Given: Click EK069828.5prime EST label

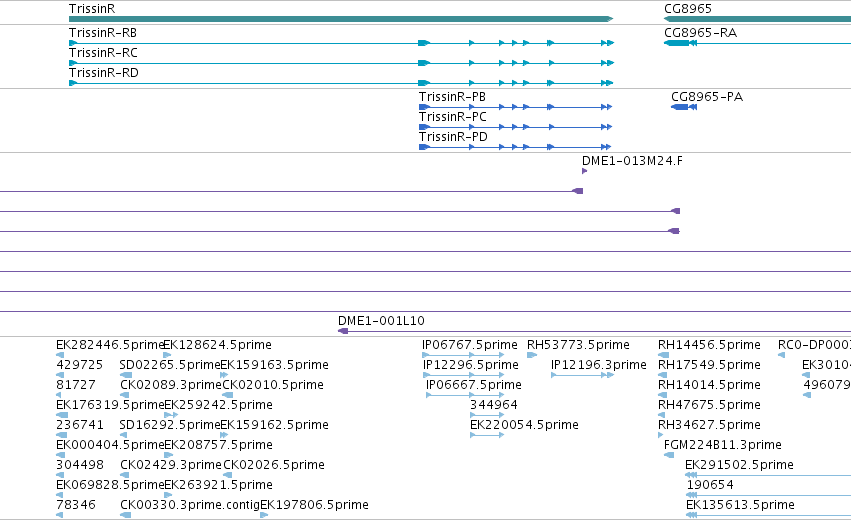Looking at the screenshot, I should 110,485.
